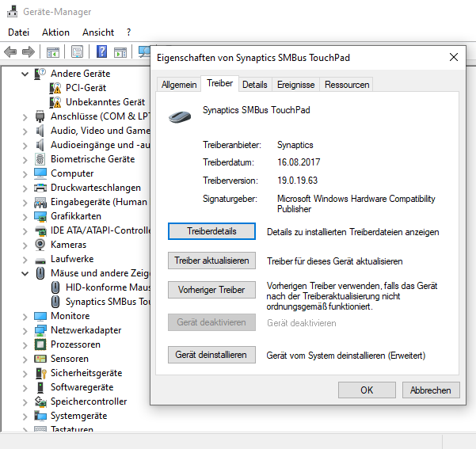
Task: Expand the Audio, Video und Gamecontroller node
Action: click(25, 131)
